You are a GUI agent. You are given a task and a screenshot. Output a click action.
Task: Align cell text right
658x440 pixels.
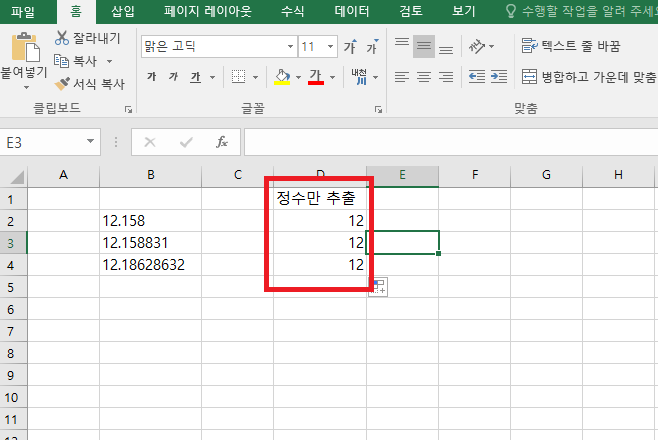446,77
